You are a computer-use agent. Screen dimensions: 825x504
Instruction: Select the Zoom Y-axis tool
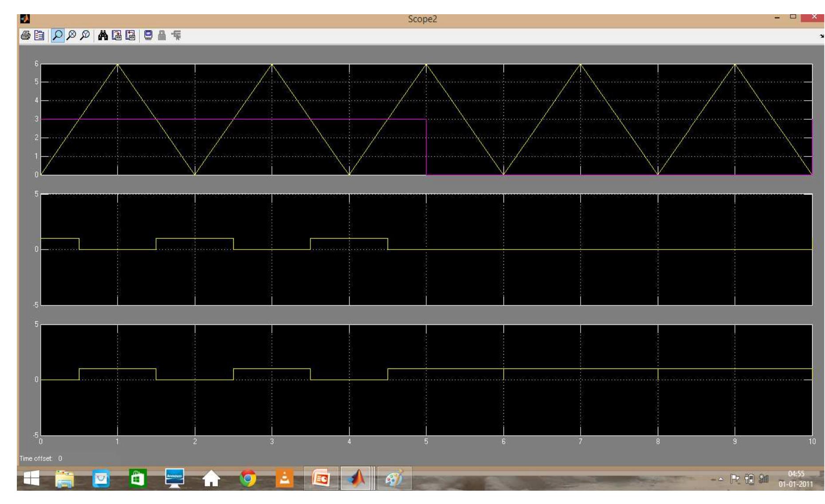[x=84, y=36]
